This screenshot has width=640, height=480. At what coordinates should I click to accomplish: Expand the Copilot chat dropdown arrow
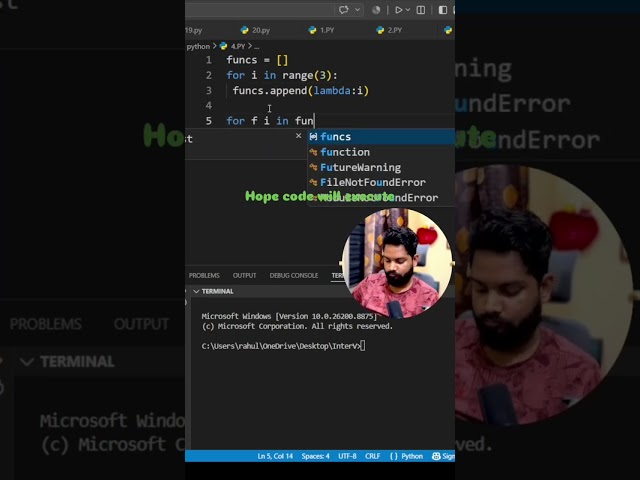[x=358, y=10]
